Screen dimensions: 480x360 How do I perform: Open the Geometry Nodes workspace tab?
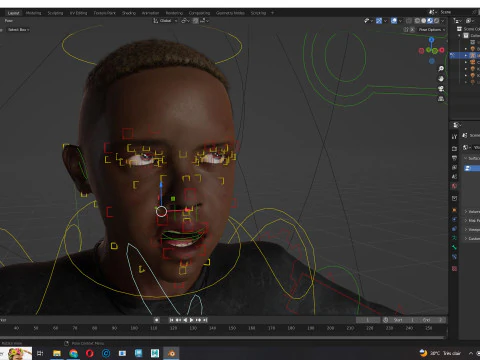230,13
